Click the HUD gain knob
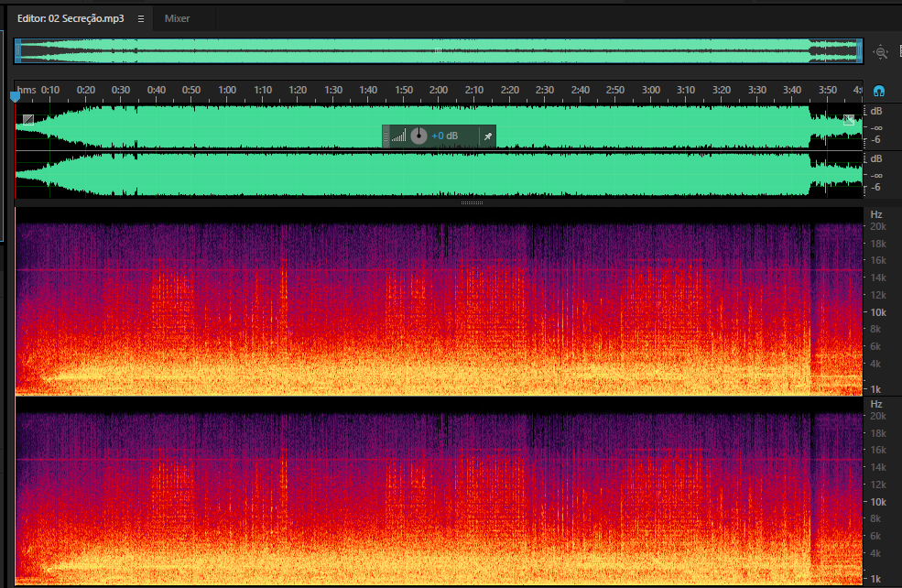This screenshot has height=588, width=902. click(x=418, y=136)
